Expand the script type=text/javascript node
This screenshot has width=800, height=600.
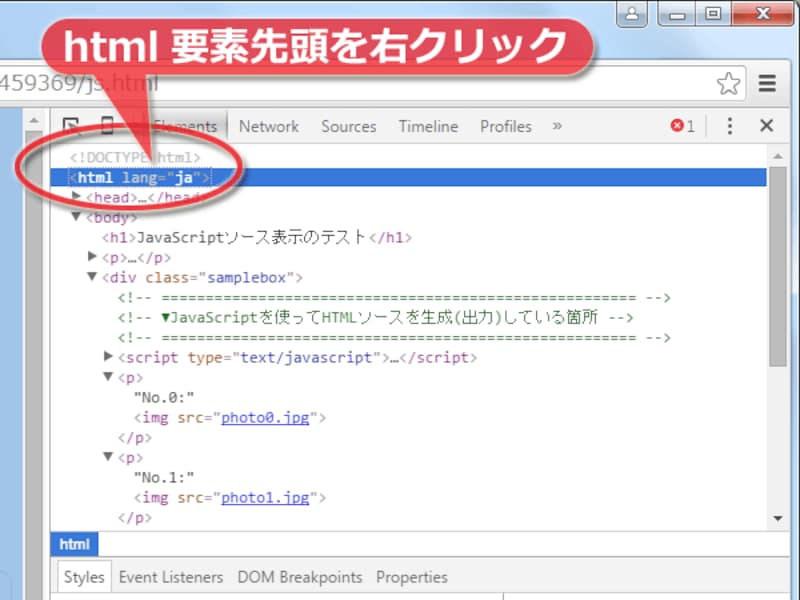click(x=108, y=357)
